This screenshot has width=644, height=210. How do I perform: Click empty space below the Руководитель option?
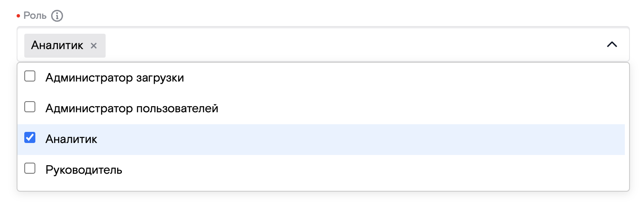pos(298,185)
